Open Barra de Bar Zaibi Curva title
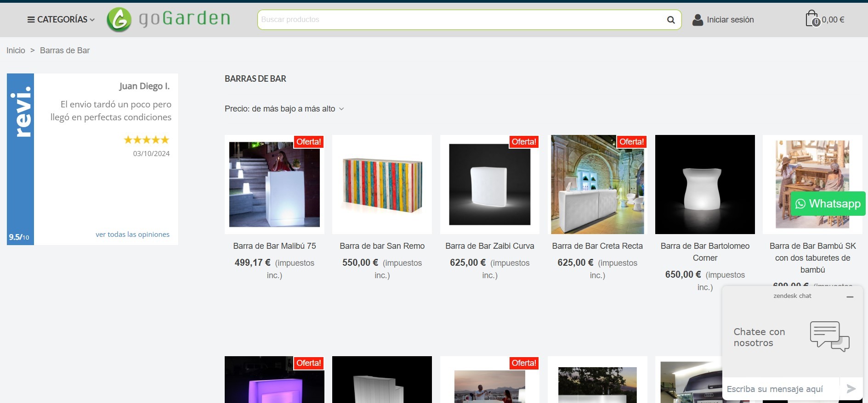The height and width of the screenshot is (403, 868). [x=489, y=246]
